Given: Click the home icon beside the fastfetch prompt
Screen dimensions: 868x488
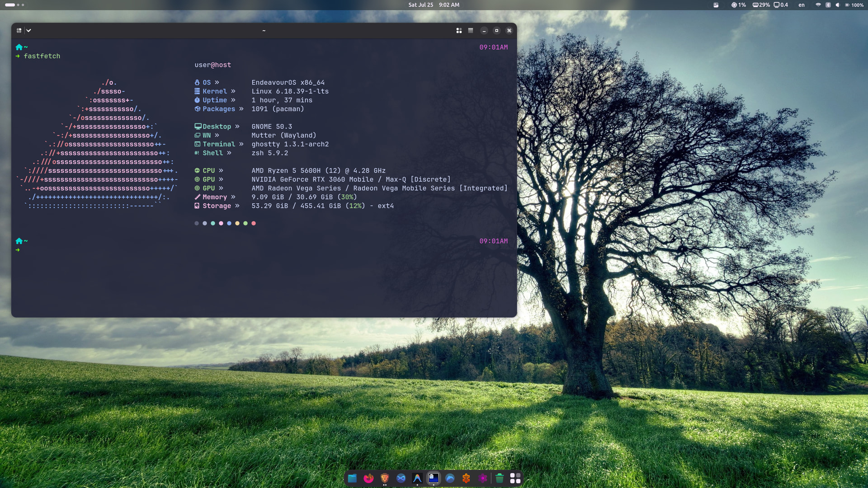Looking at the screenshot, I should click(x=19, y=47).
